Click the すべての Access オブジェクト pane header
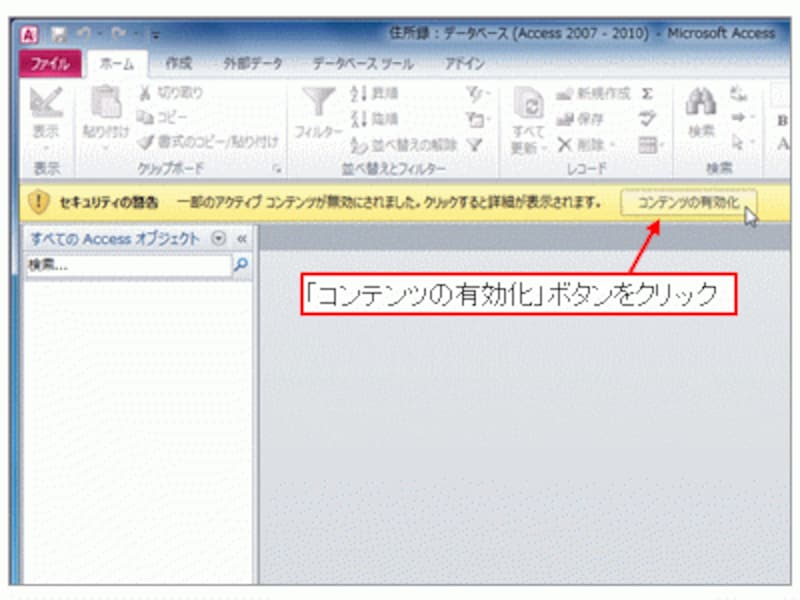The height and width of the screenshot is (600, 800). (x=115, y=238)
